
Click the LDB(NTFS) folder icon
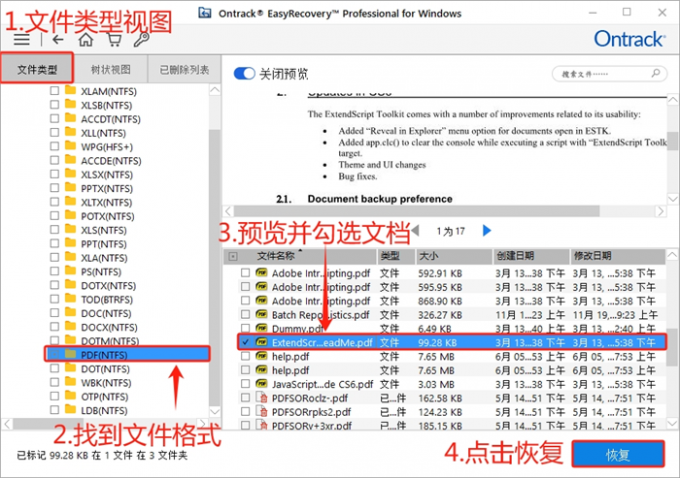[70, 409]
